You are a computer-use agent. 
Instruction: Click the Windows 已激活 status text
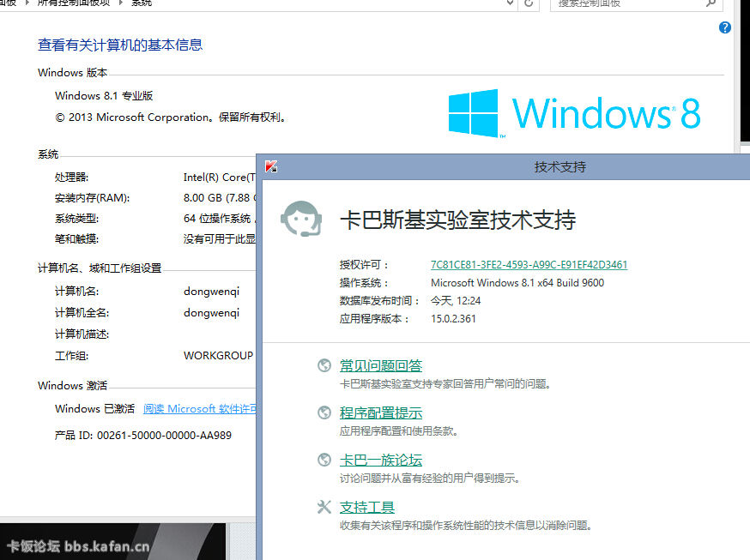point(94,409)
